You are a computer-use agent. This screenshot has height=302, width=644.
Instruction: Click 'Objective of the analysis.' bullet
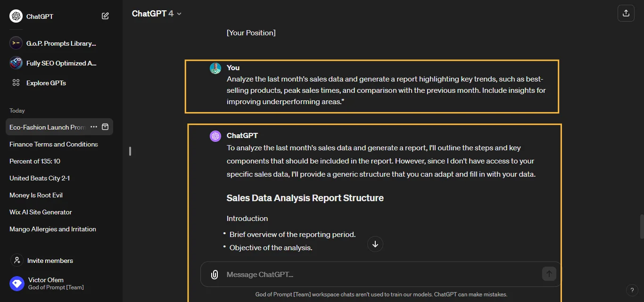[271, 248]
